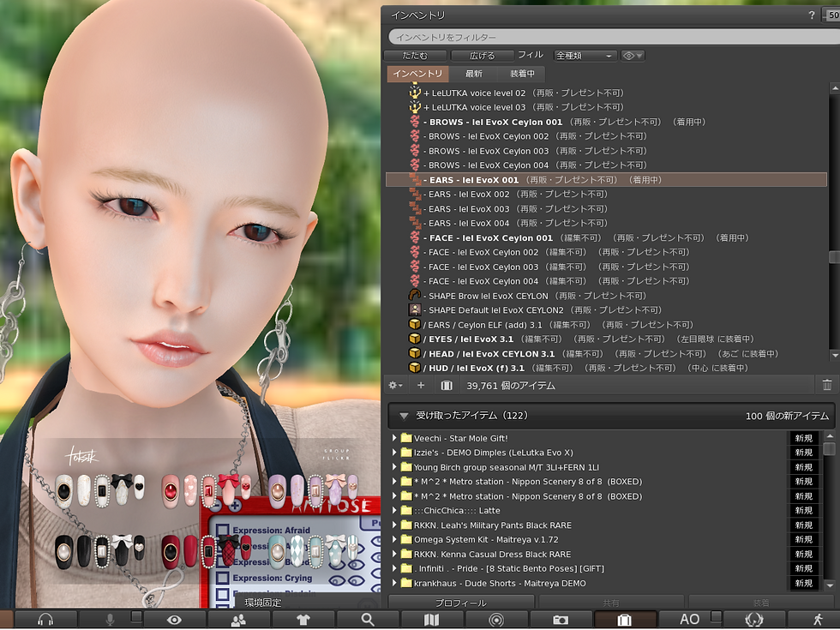Click the received items scrollbar down arrow

[830, 585]
